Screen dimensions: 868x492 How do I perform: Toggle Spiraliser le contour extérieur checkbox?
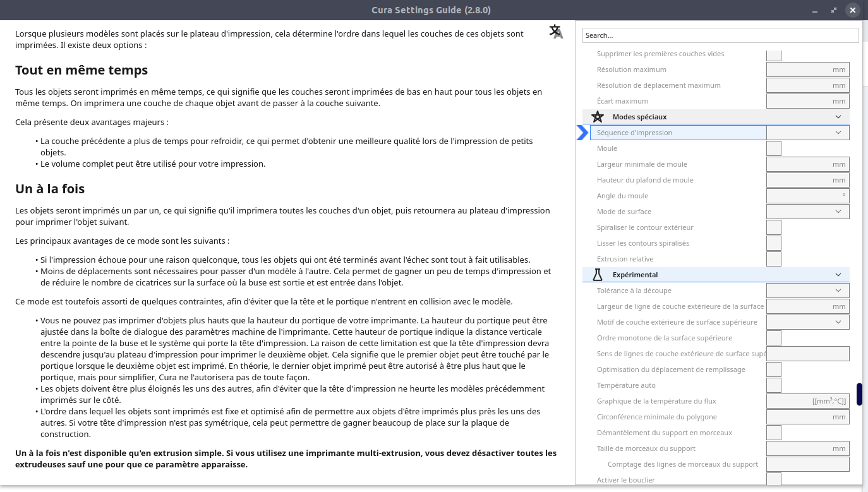[x=774, y=227]
